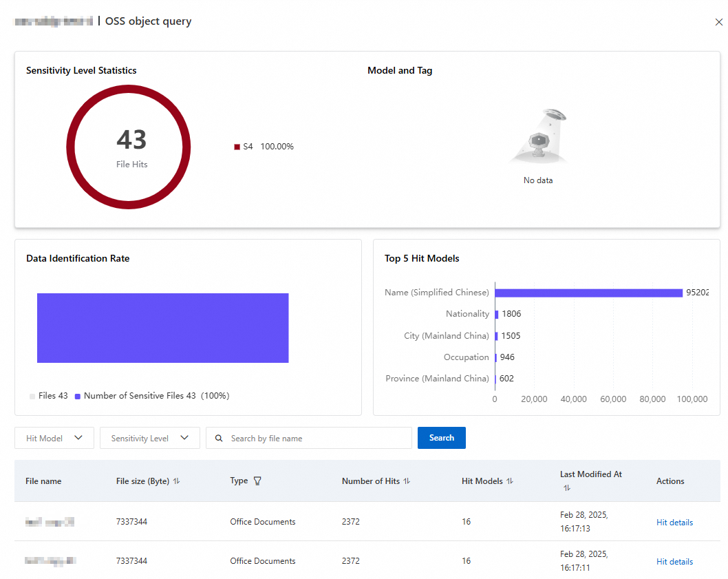Viewport: 728px width, 579px height.
Task: Sort by Number of Hits icon
Action: pyautogui.click(x=407, y=481)
